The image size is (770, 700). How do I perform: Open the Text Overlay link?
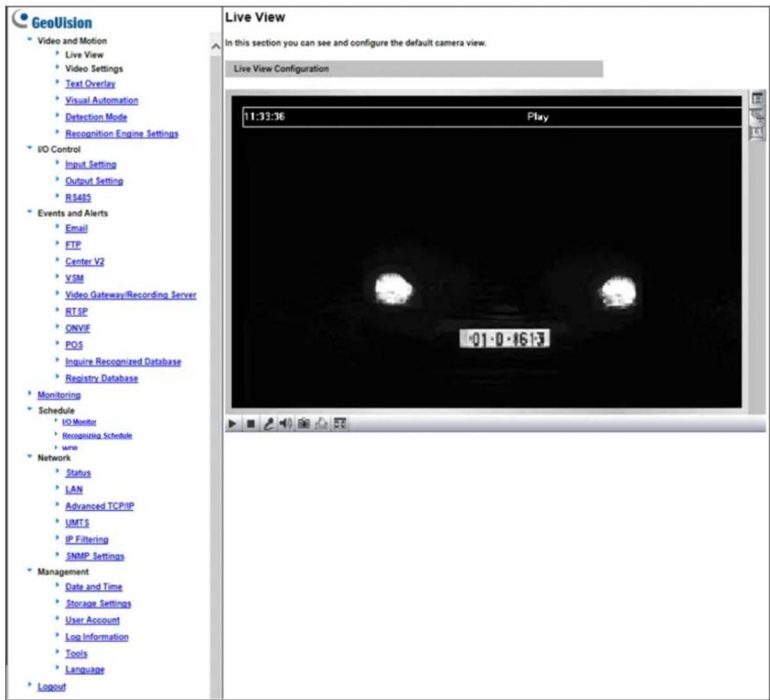(x=90, y=83)
